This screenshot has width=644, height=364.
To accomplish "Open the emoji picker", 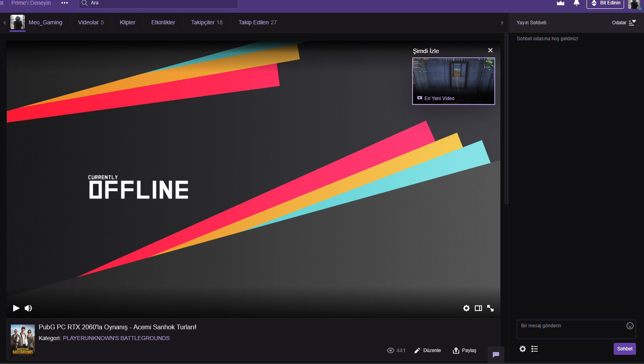I will (x=630, y=326).
